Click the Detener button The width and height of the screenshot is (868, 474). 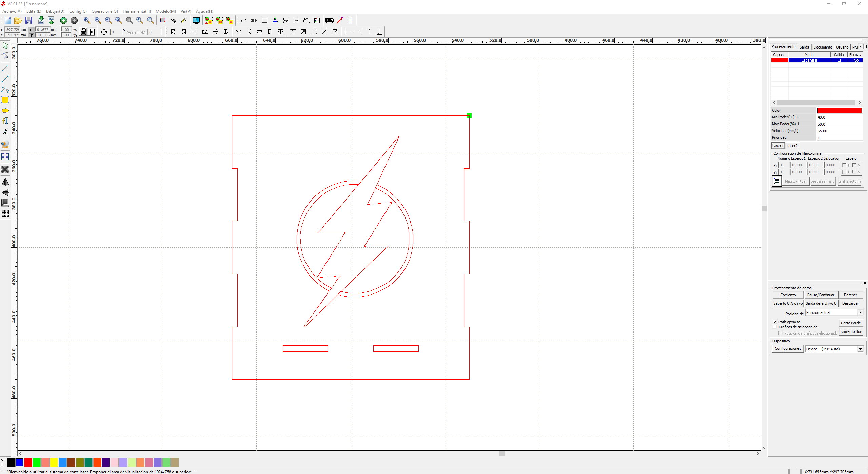tap(850, 295)
